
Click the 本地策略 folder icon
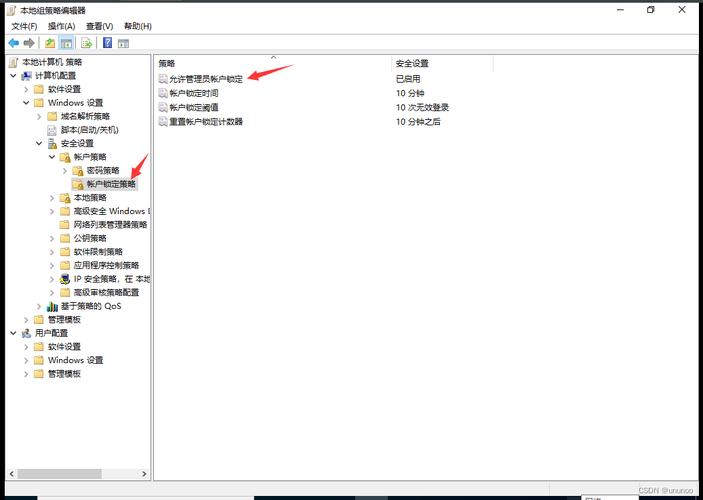pyautogui.click(x=65, y=198)
